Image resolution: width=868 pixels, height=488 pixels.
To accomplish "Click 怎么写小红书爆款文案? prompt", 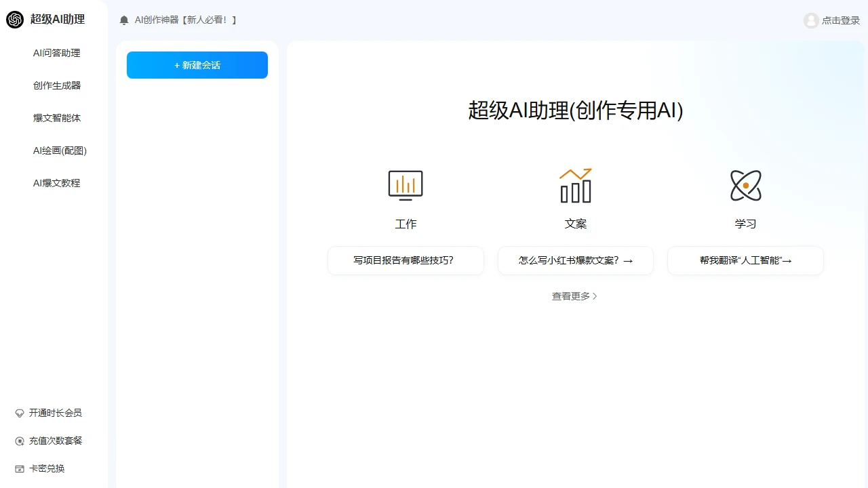I will [575, 260].
